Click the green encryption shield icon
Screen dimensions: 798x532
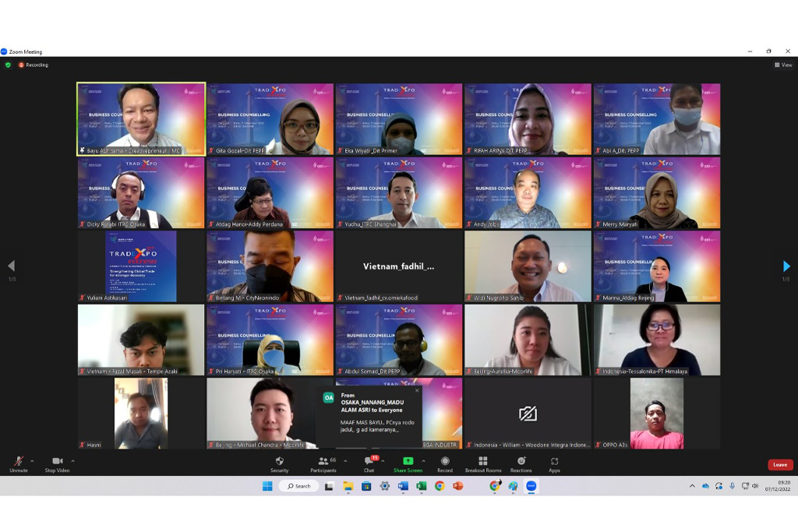(8, 65)
